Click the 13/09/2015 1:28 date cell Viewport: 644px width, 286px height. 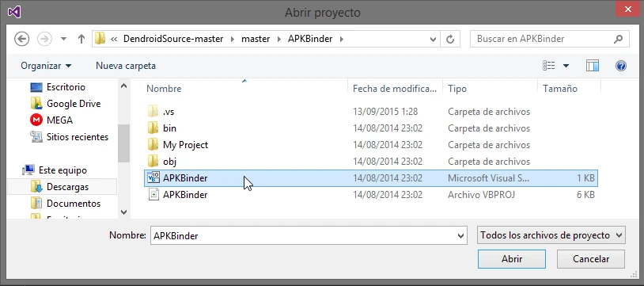385,112
